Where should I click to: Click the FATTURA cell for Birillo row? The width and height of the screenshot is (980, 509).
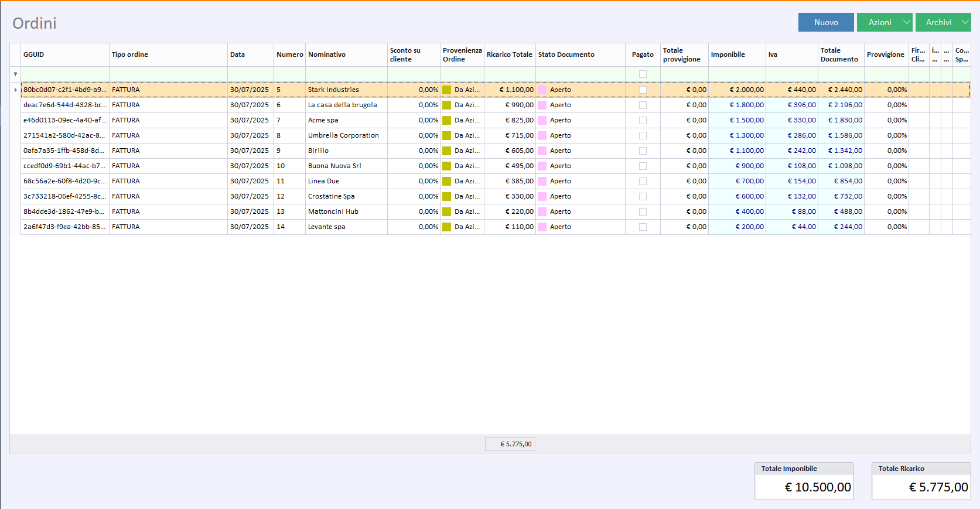click(169, 151)
